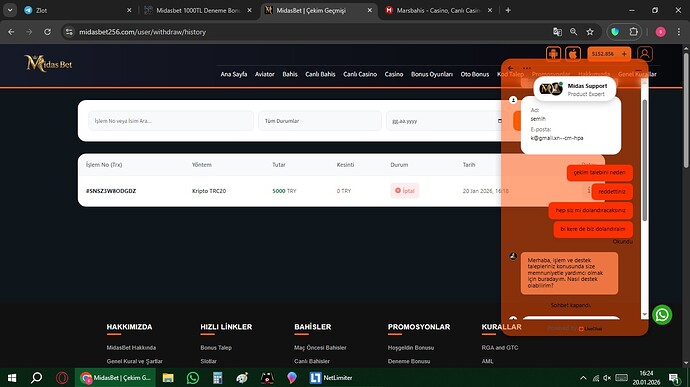View site information icon in address bar

pos(69,32)
